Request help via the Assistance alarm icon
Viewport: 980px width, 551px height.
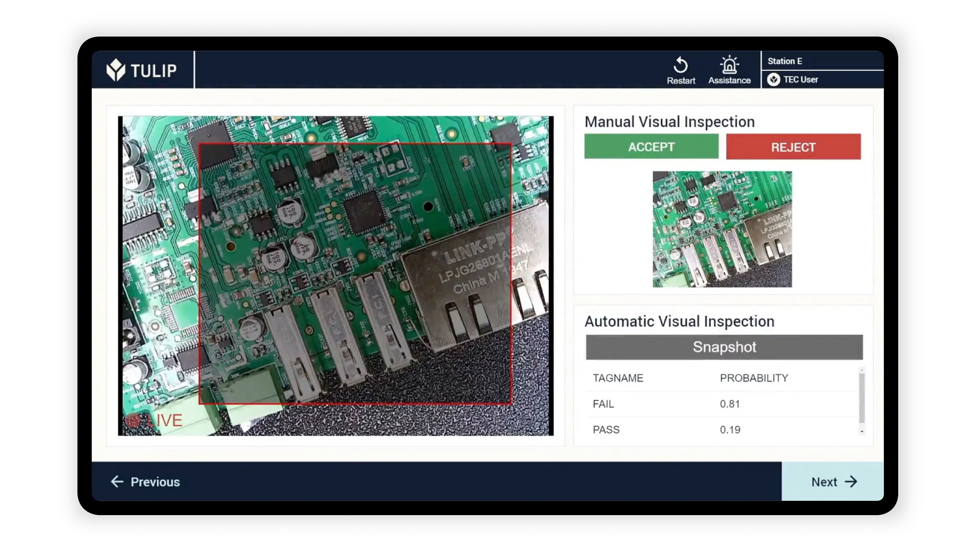click(x=729, y=65)
